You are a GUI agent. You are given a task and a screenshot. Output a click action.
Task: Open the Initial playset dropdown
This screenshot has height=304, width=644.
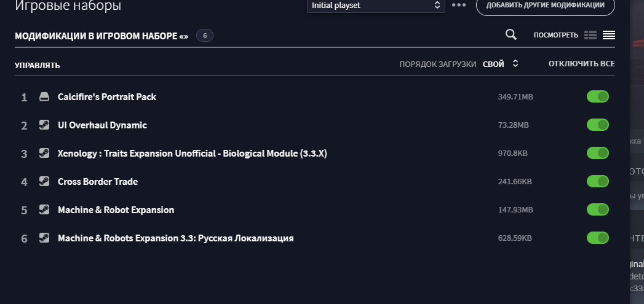tap(376, 6)
